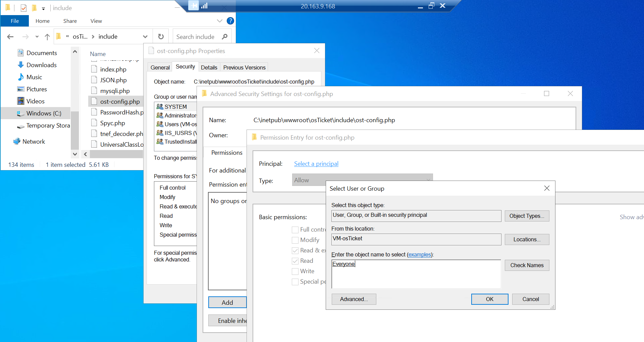The width and height of the screenshot is (644, 342).
Task: Click the folder icon in the Quick Access toolbar
Action: pos(35,7)
